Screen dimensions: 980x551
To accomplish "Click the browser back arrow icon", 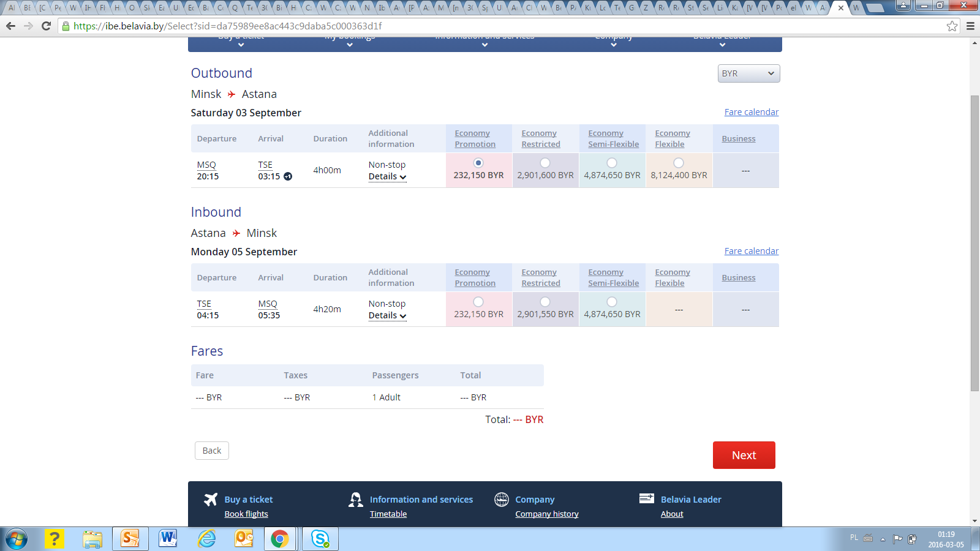I will pos(10,26).
